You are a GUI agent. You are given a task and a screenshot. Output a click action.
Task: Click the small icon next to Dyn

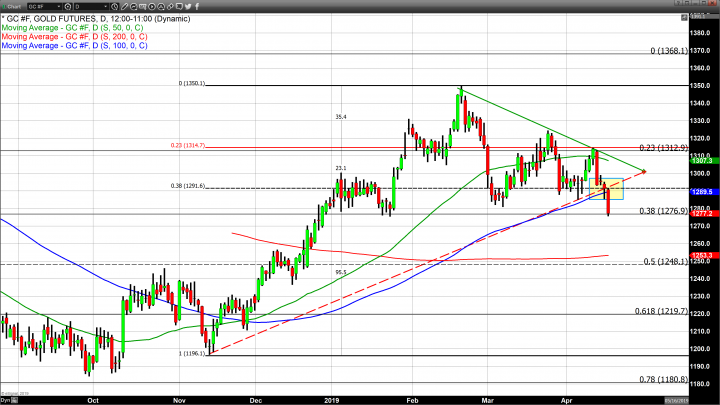pos(15,400)
